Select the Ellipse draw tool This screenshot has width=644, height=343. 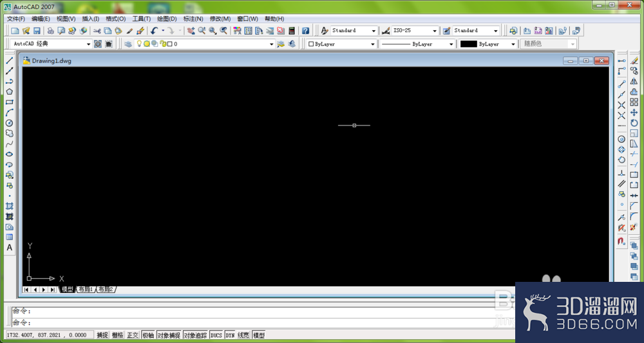click(x=10, y=154)
